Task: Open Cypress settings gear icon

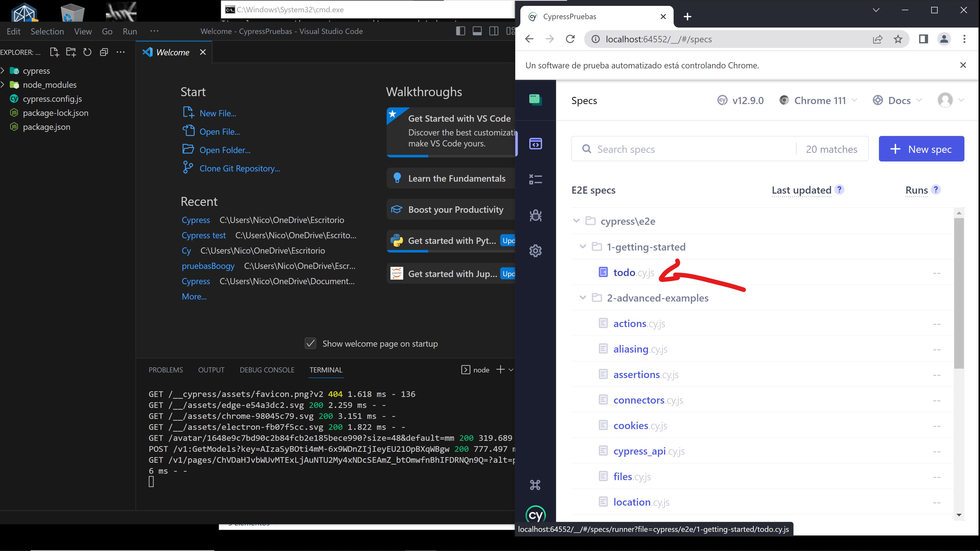Action: pyautogui.click(x=535, y=251)
